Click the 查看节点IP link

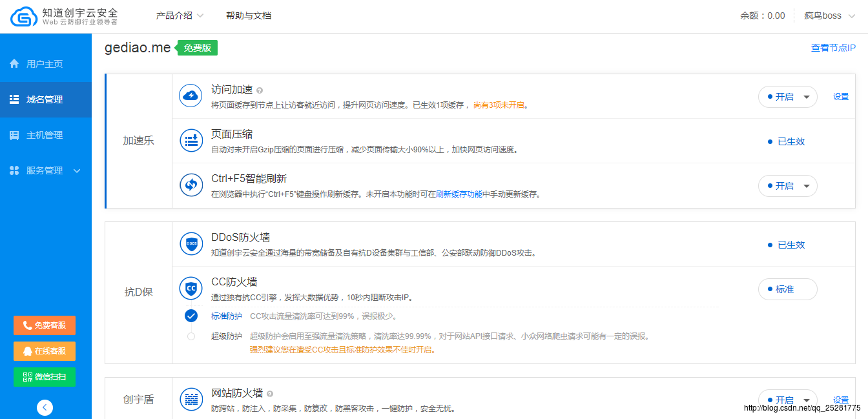click(833, 48)
